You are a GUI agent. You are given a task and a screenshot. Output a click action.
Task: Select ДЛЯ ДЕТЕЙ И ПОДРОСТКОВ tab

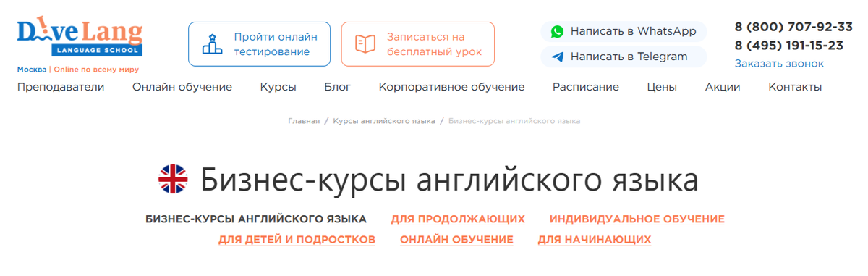tap(297, 239)
